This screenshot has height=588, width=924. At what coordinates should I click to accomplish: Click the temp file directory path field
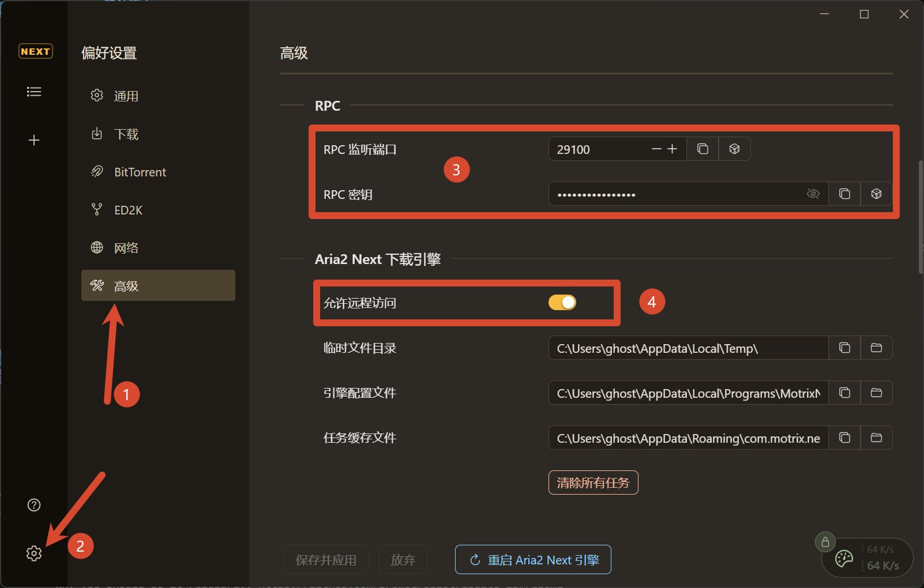coord(688,348)
